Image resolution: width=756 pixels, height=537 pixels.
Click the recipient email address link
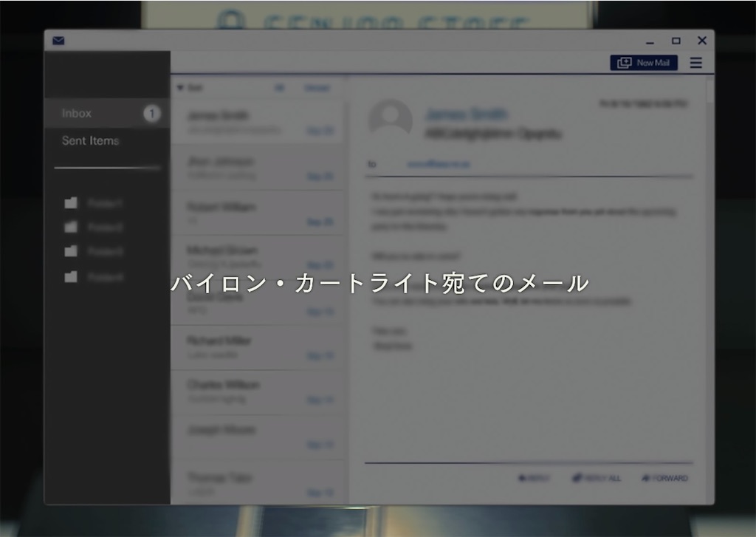point(439,165)
